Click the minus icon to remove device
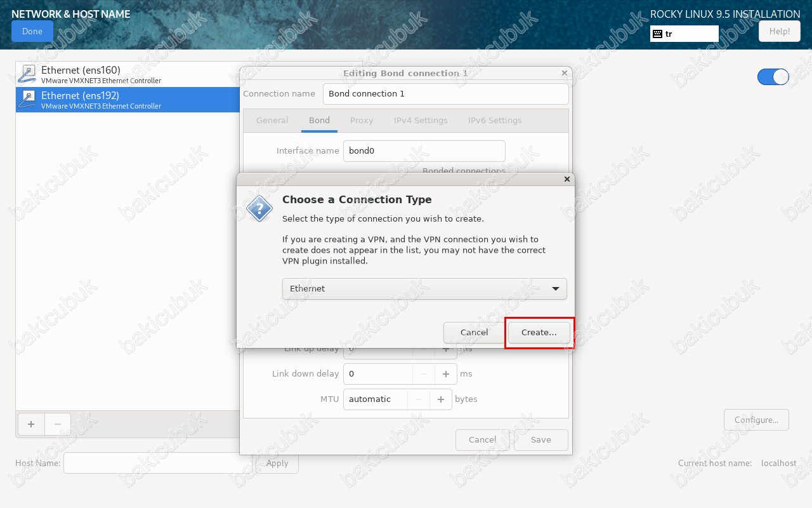 point(58,424)
